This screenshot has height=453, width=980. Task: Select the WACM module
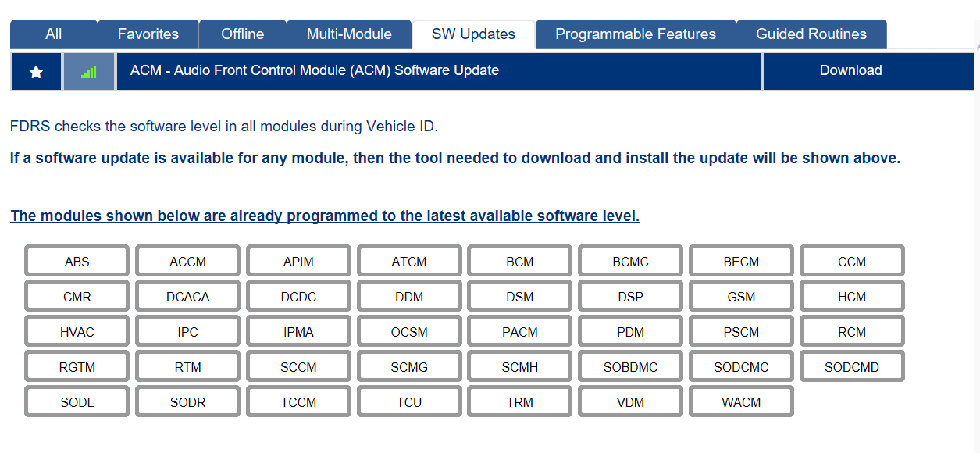[x=741, y=401]
